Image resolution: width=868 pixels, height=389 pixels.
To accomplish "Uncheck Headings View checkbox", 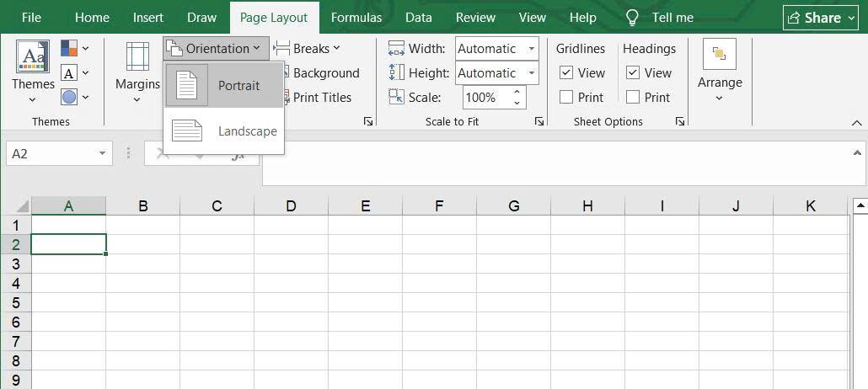I will [633, 72].
